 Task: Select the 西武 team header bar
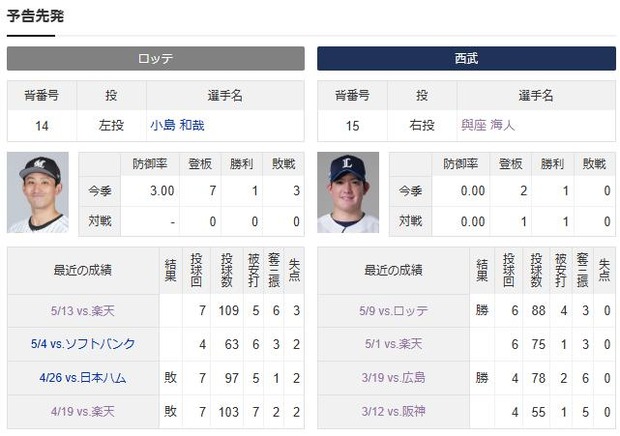click(x=466, y=59)
